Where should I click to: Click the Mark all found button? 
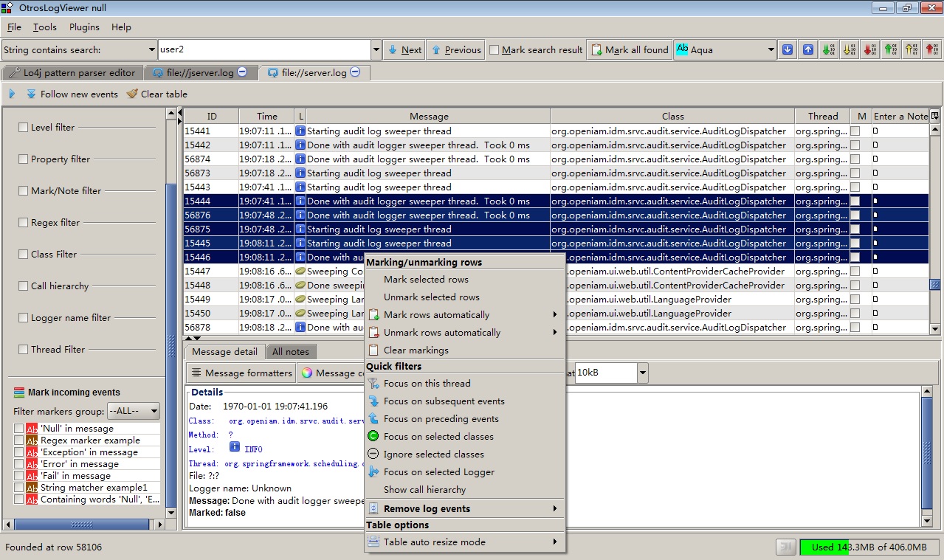click(x=630, y=50)
